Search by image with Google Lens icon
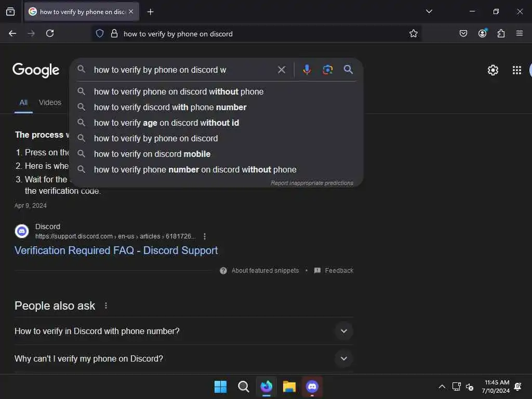This screenshot has height=399, width=532. 327,70
